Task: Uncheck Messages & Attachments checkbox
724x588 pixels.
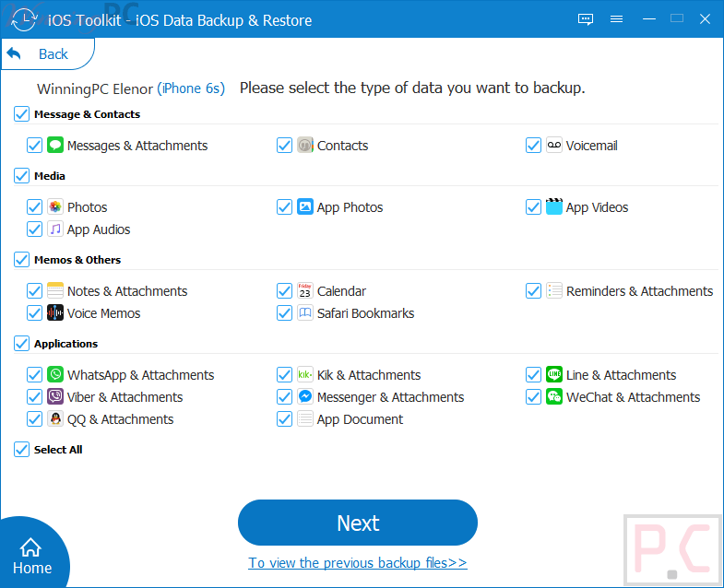Action: 35,145
